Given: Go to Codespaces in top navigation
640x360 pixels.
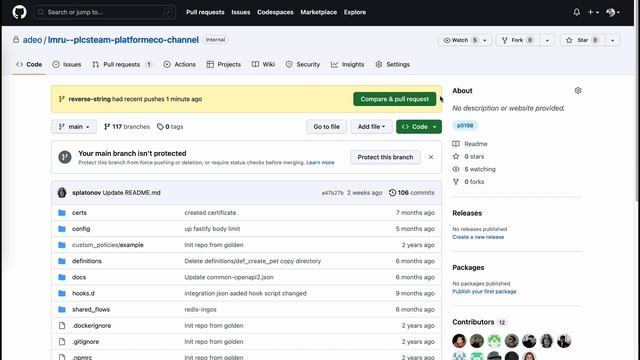Looking at the screenshot, I should pyautogui.click(x=275, y=12).
